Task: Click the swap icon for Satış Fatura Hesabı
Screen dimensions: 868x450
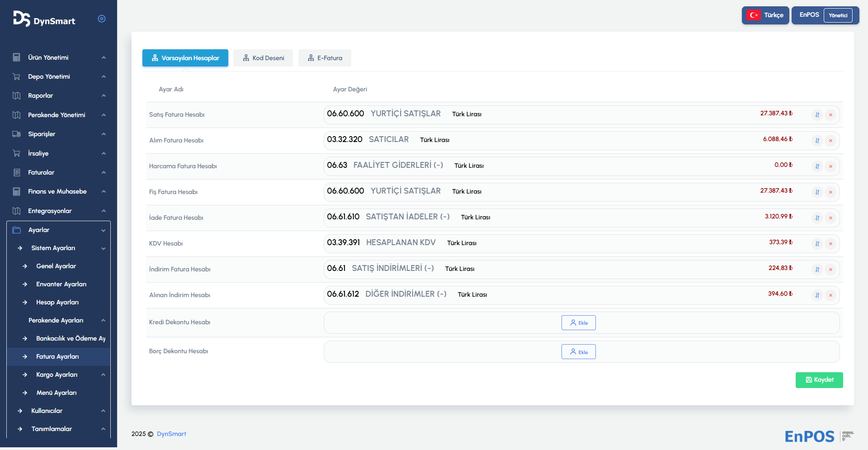Action: (817, 115)
